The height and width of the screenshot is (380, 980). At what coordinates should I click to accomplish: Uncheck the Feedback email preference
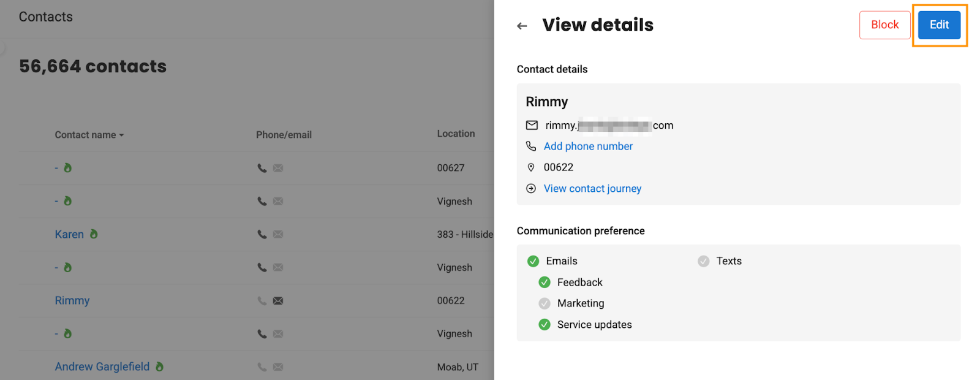[x=545, y=282]
